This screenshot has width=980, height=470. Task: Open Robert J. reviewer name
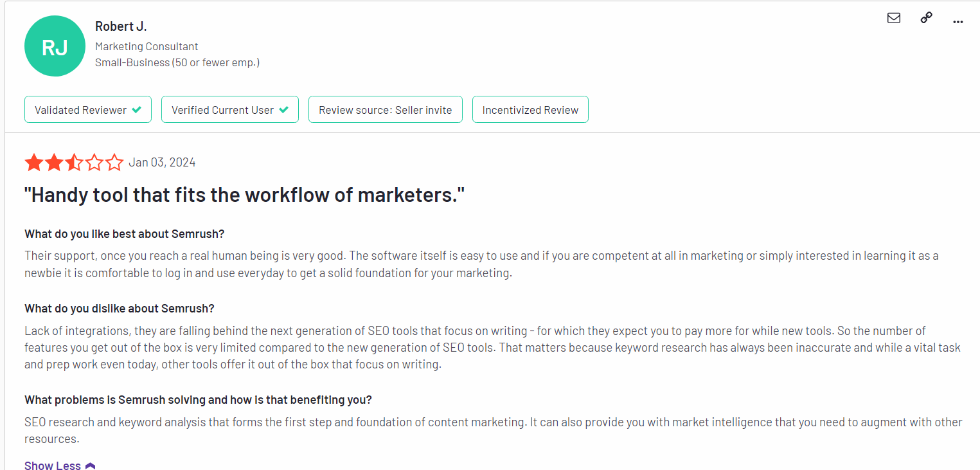pyautogui.click(x=121, y=26)
